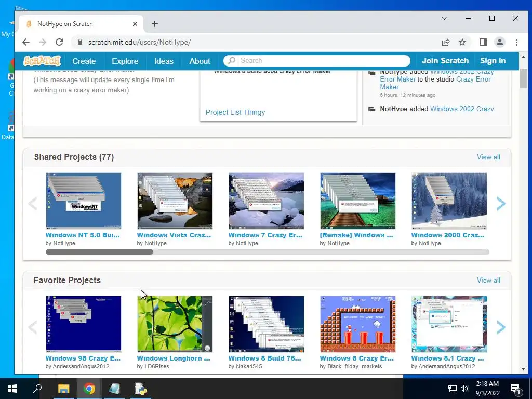Open Windows NT 5.0 project thumbnail

[84, 201]
